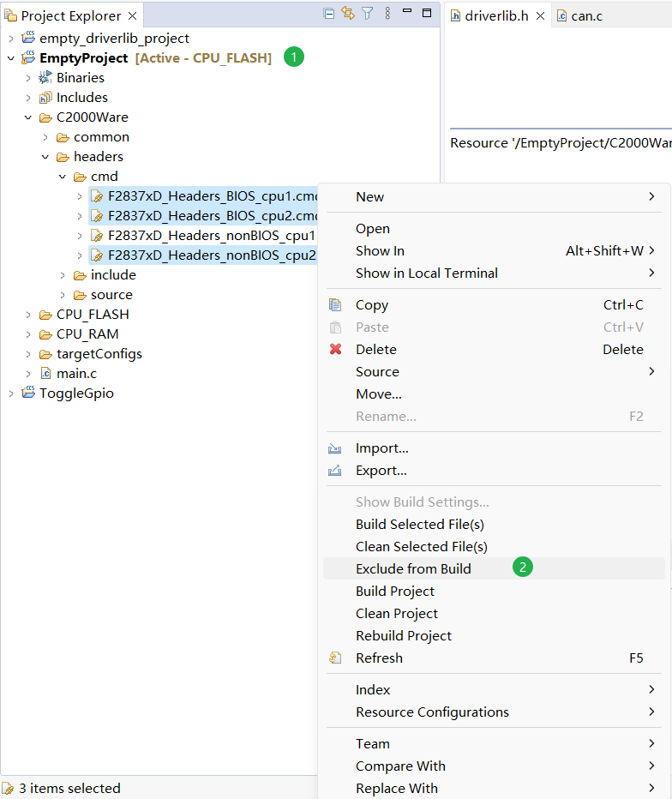The width and height of the screenshot is (672, 799).
Task: Select Refresh from the context menu
Action: pos(379,658)
